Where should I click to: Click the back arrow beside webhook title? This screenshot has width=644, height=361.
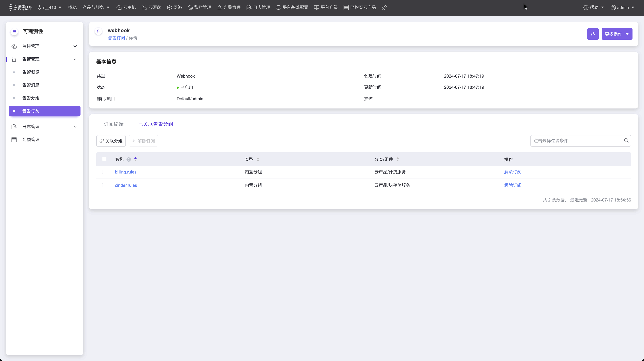(x=98, y=31)
